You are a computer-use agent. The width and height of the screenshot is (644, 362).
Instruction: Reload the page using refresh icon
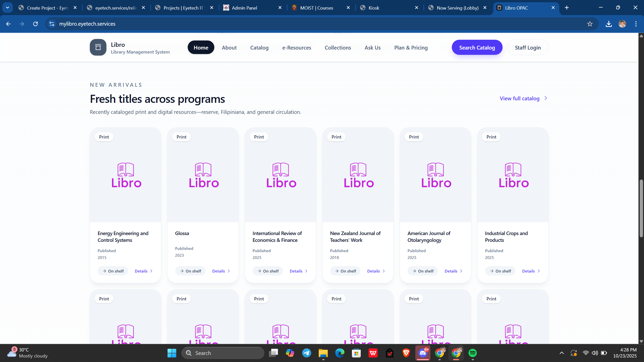pyautogui.click(x=35, y=24)
